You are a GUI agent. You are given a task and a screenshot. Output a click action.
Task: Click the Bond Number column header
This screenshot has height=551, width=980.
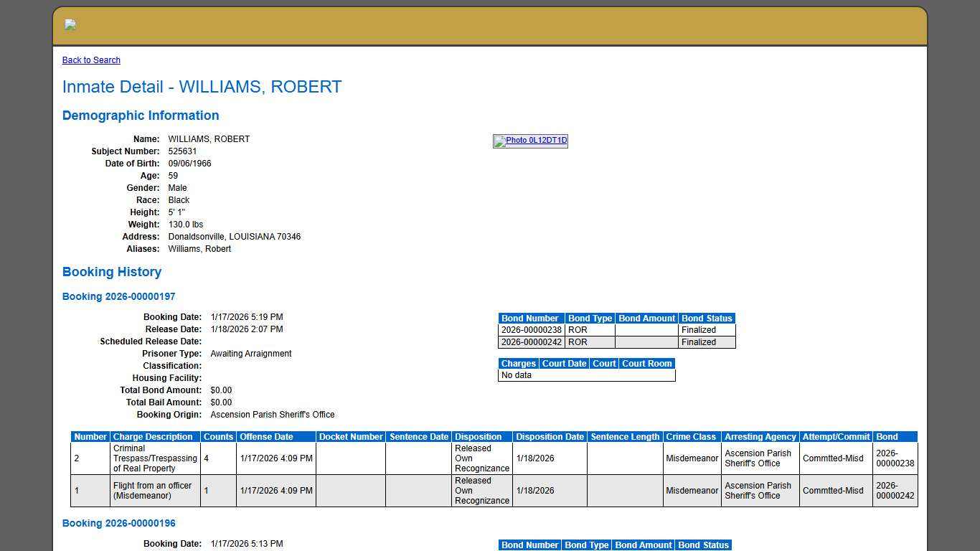(530, 318)
